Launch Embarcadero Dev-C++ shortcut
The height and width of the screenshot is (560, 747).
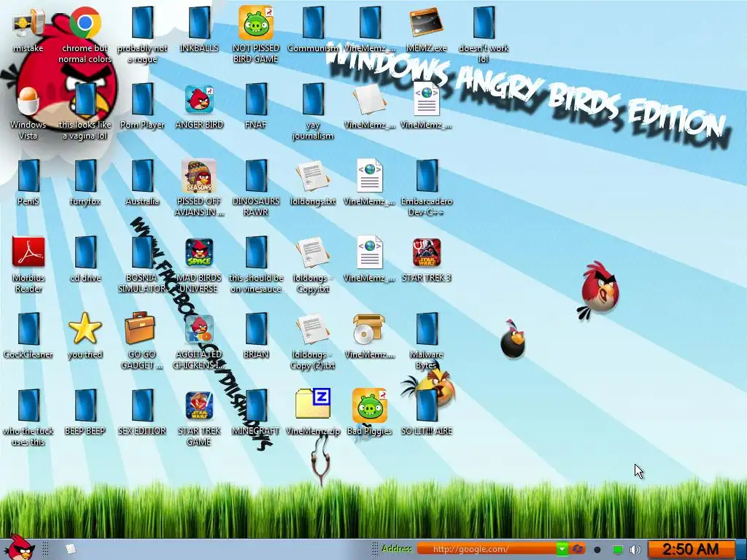[x=426, y=176]
